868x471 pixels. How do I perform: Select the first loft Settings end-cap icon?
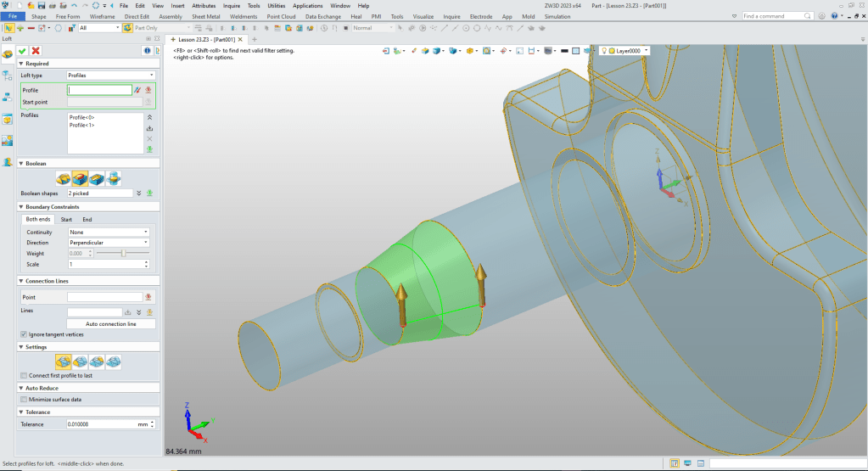64,362
